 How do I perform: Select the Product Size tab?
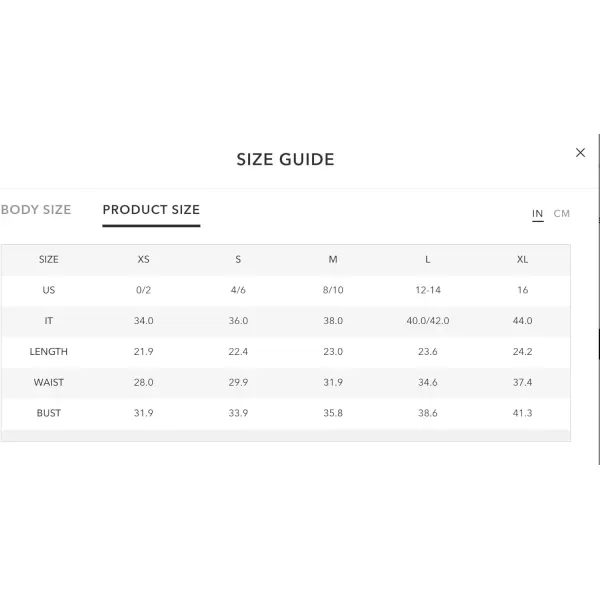[151, 210]
